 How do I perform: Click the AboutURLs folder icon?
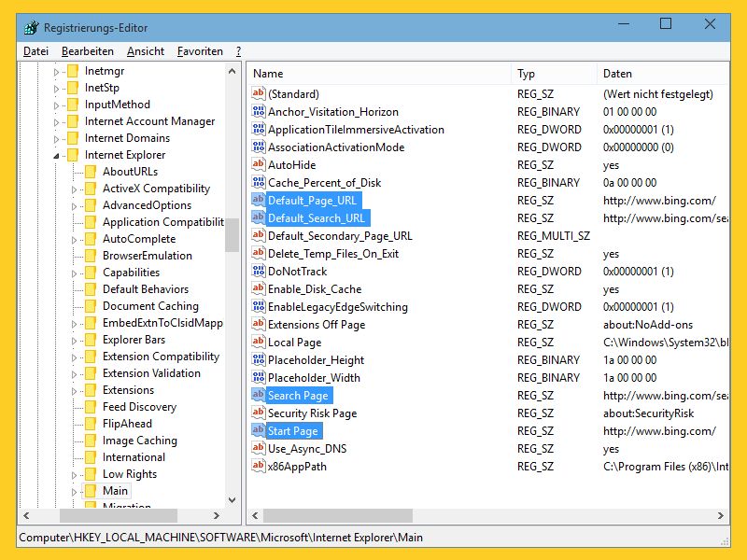[91, 172]
